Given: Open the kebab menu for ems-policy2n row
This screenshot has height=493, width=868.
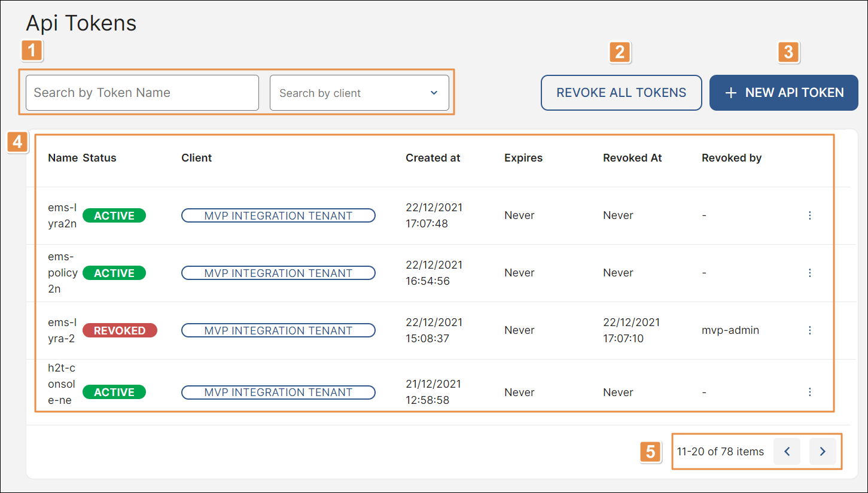Looking at the screenshot, I should 810,273.
